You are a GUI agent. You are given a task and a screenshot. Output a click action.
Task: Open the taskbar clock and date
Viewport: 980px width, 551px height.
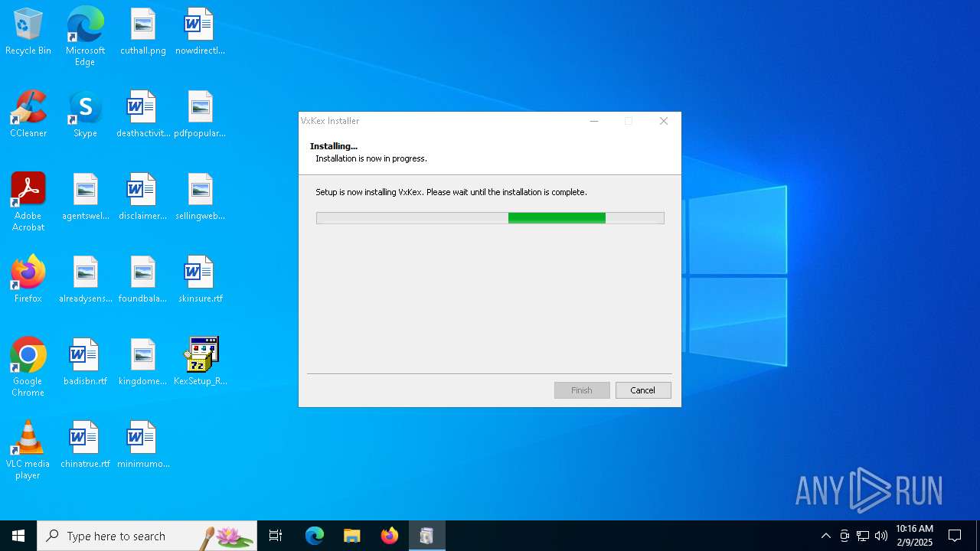point(914,536)
